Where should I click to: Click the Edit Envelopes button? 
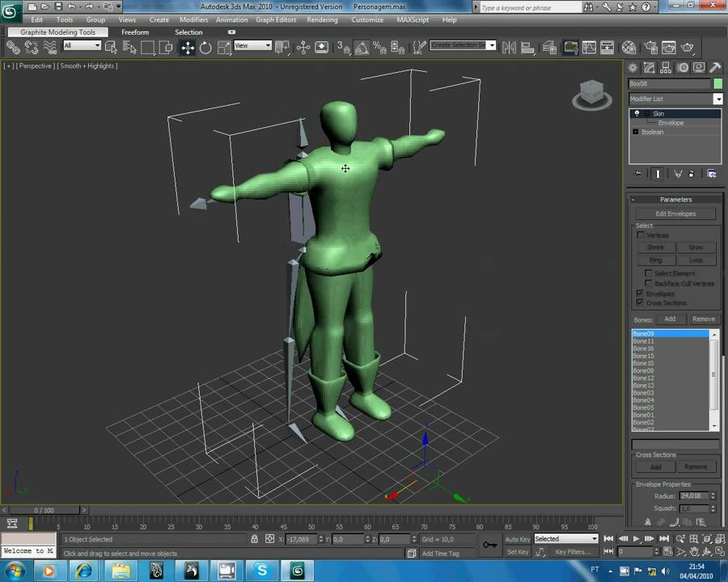point(676,213)
